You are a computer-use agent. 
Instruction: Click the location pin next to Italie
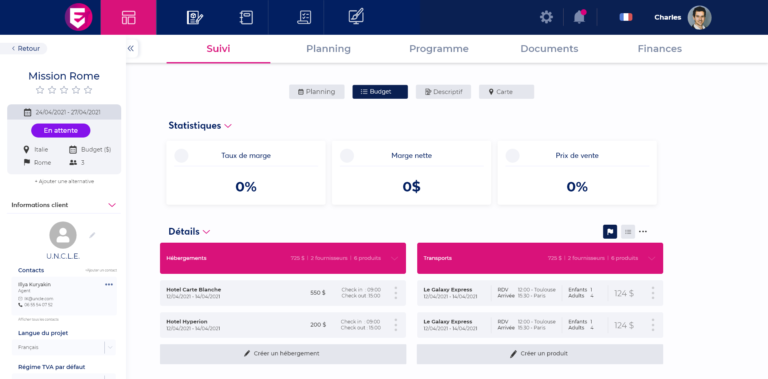pyautogui.click(x=26, y=149)
